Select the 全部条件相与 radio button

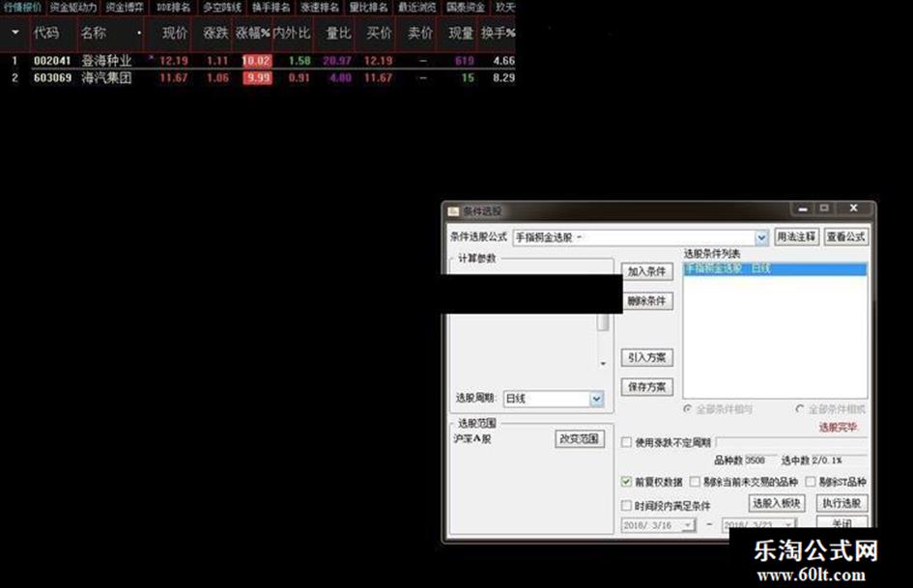(688, 409)
